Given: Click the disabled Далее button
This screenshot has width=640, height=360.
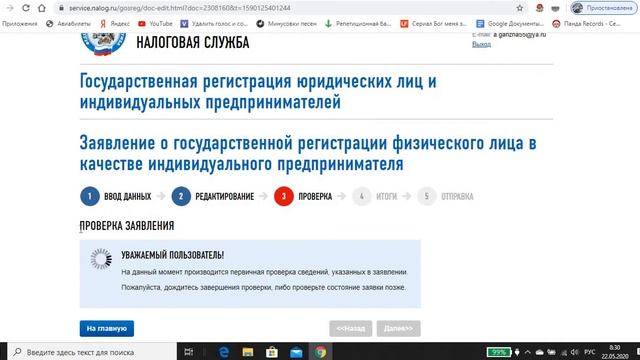Looking at the screenshot, I should (398, 329).
